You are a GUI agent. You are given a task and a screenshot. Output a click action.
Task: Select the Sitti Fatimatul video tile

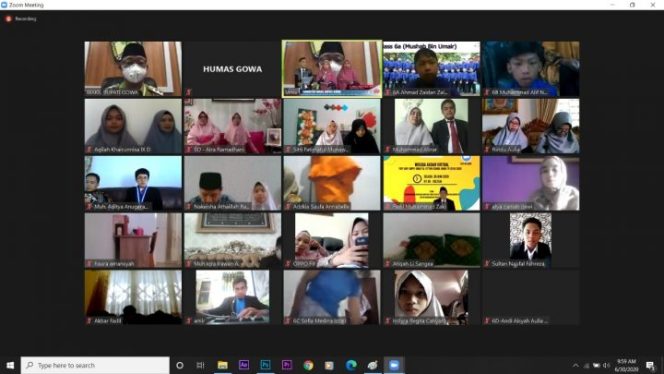click(x=332, y=126)
